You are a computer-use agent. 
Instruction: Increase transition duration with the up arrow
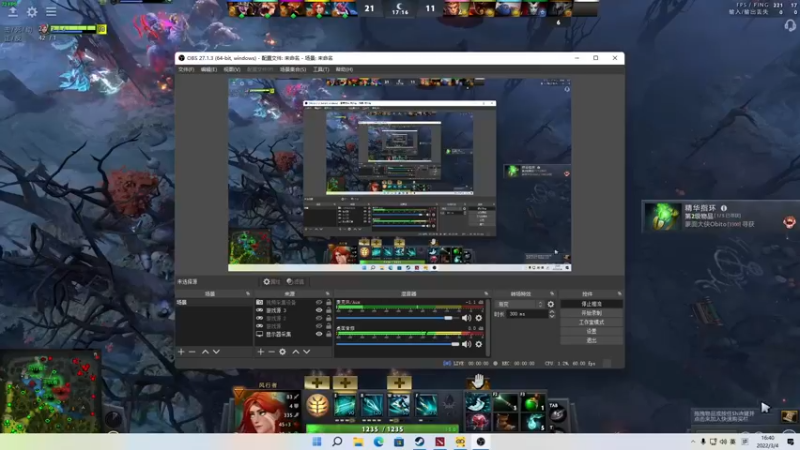tap(552, 312)
